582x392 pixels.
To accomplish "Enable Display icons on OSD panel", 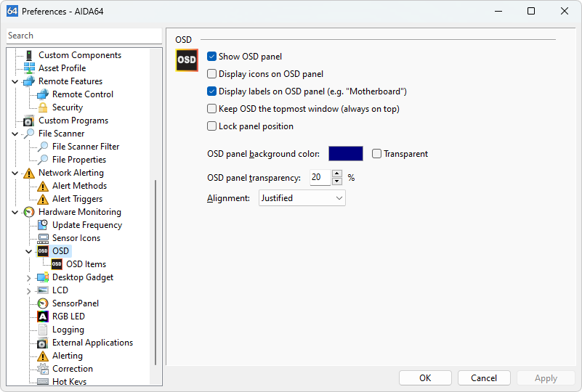I will point(212,74).
